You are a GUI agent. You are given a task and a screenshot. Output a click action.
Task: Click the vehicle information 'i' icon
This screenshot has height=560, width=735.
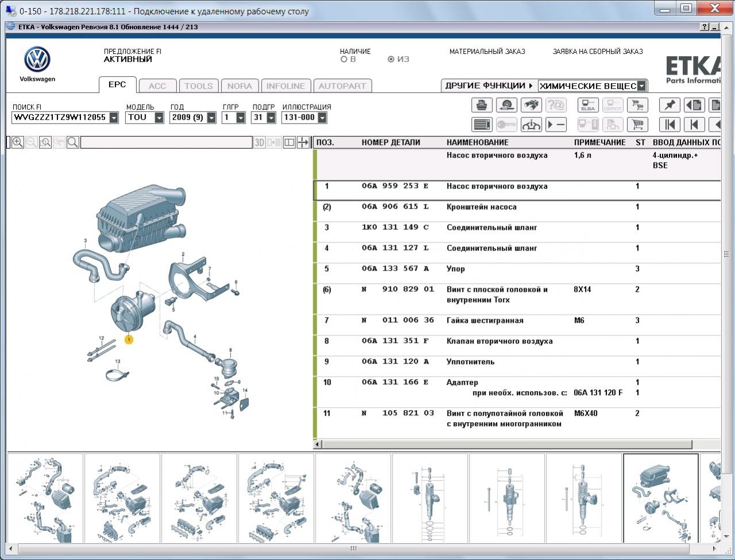531,125
